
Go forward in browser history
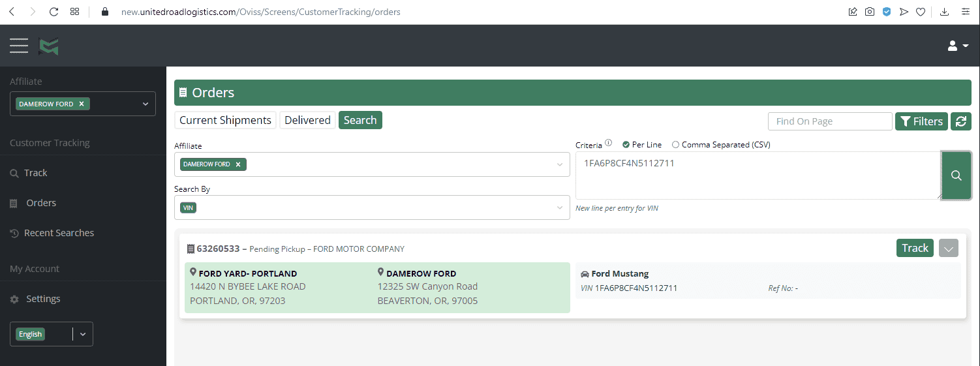tap(33, 12)
